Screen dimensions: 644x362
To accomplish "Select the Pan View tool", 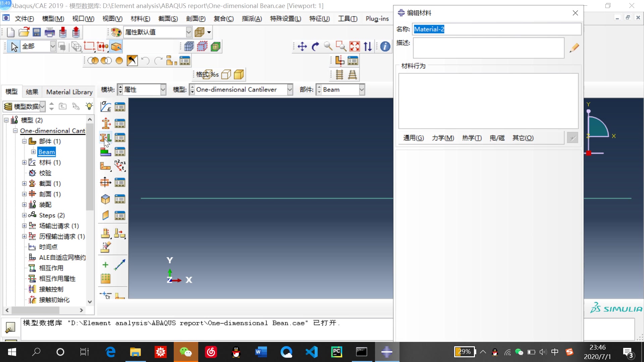I will pyautogui.click(x=302, y=46).
